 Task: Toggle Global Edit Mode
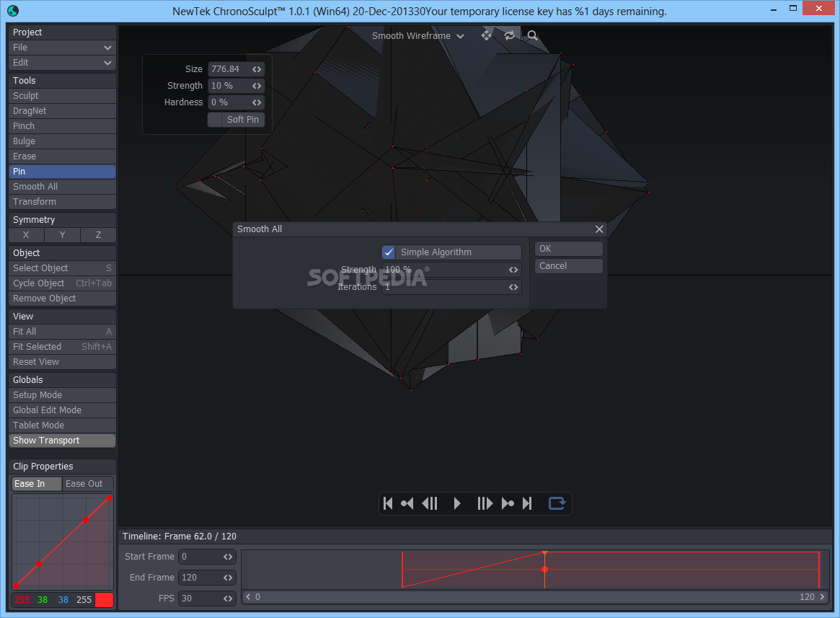click(62, 410)
